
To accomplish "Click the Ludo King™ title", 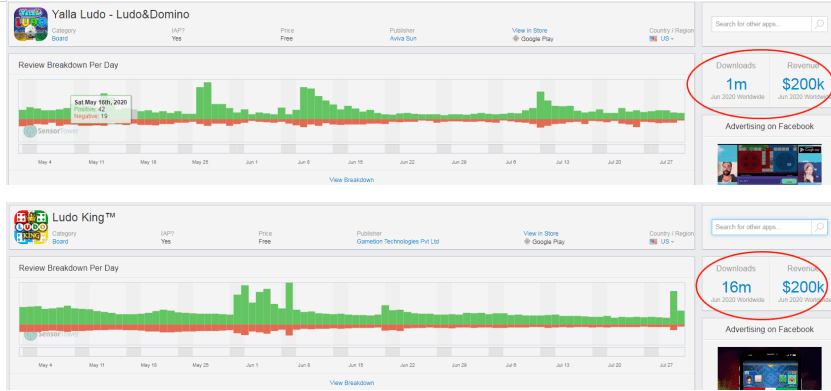I will (x=84, y=217).
